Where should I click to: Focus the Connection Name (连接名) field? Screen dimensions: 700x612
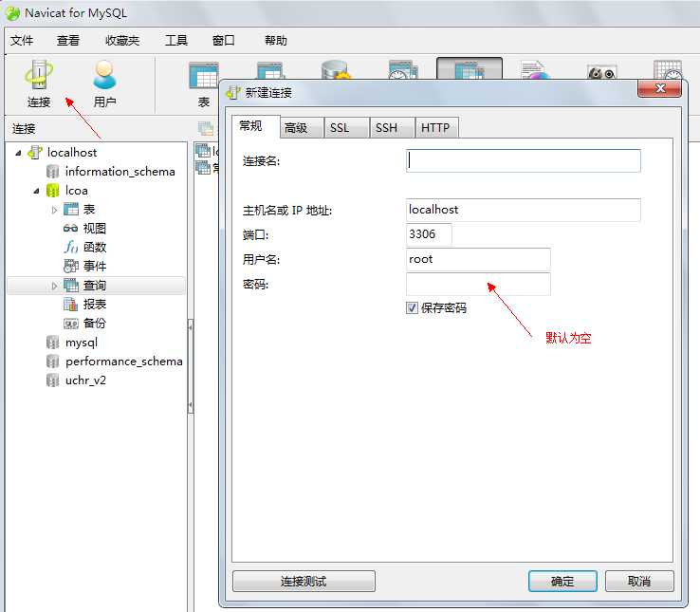524,160
